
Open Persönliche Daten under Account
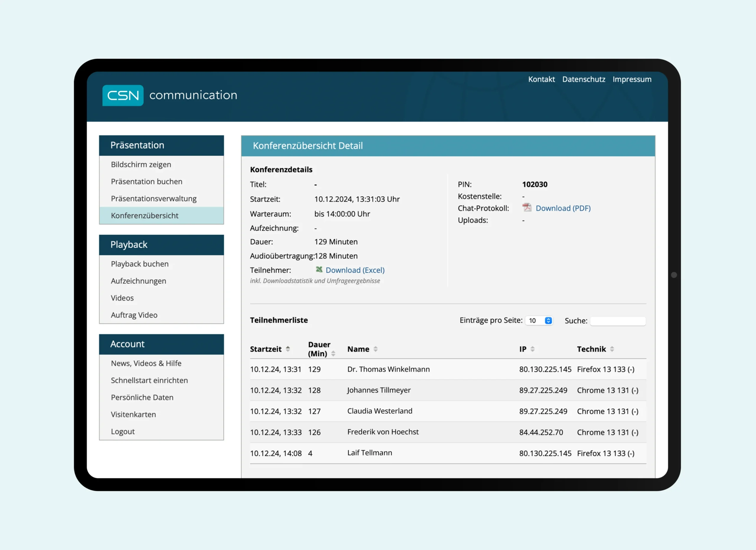[142, 397]
